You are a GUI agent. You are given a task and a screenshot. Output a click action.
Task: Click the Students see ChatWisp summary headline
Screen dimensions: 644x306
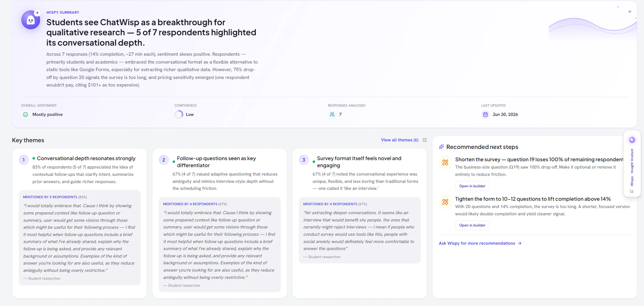[151, 32]
